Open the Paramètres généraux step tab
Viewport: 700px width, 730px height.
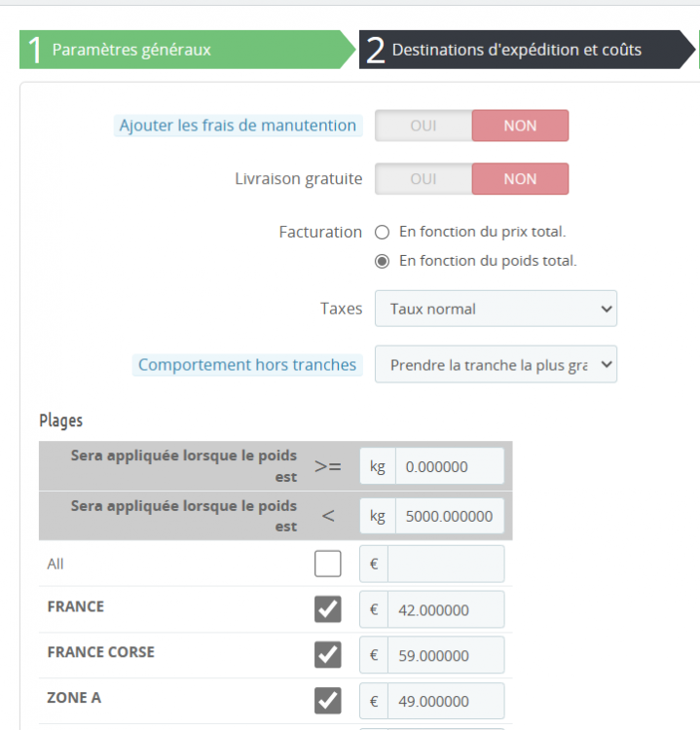click(x=186, y=50)
